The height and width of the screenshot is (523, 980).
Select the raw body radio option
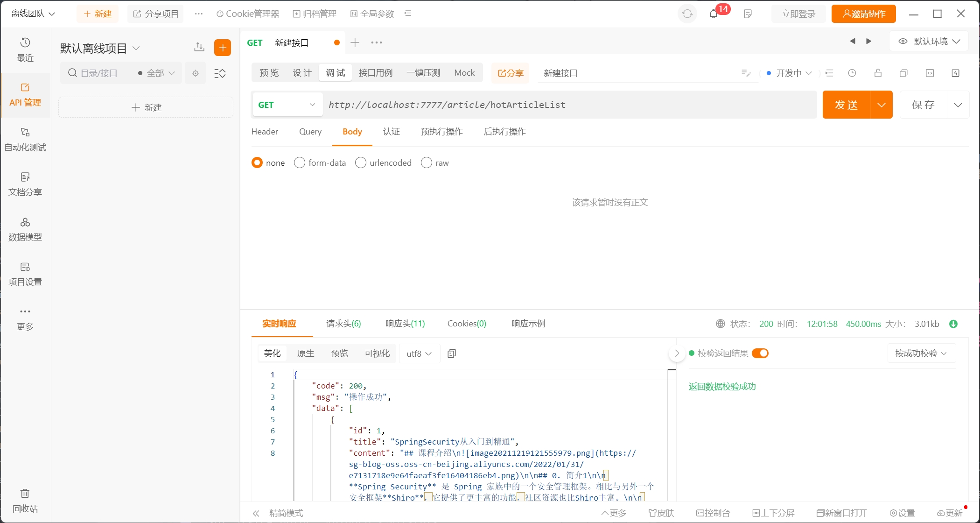427,163
